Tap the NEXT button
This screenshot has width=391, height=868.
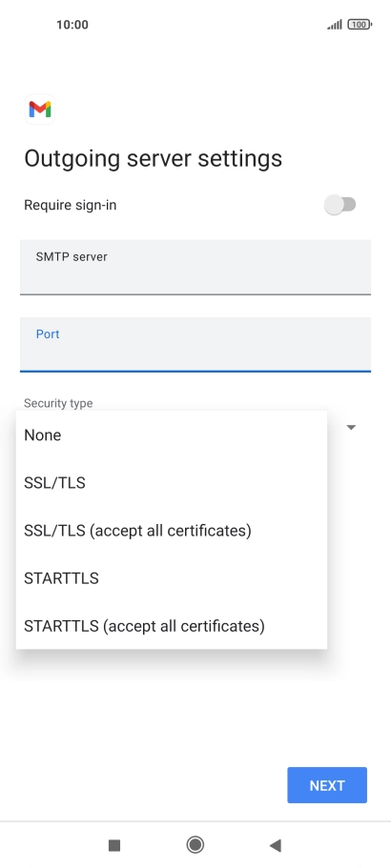327,785
